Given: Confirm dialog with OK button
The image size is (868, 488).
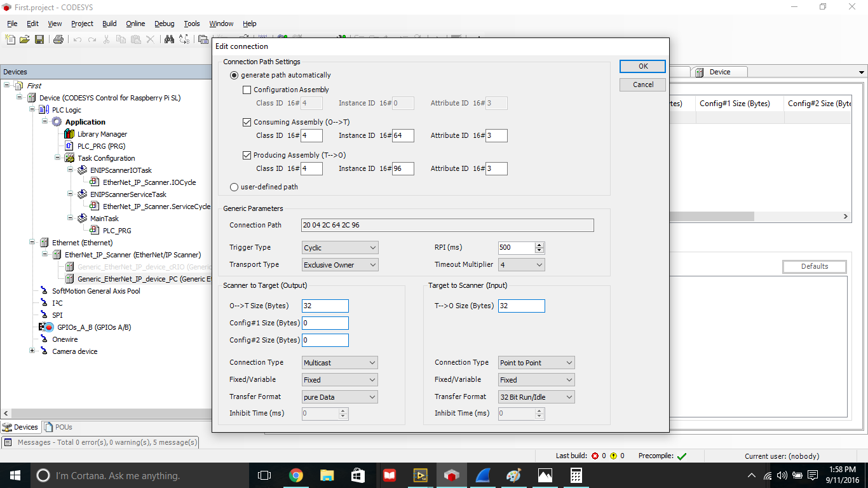Looking at the screenshot, I should [x=643, y=66].
